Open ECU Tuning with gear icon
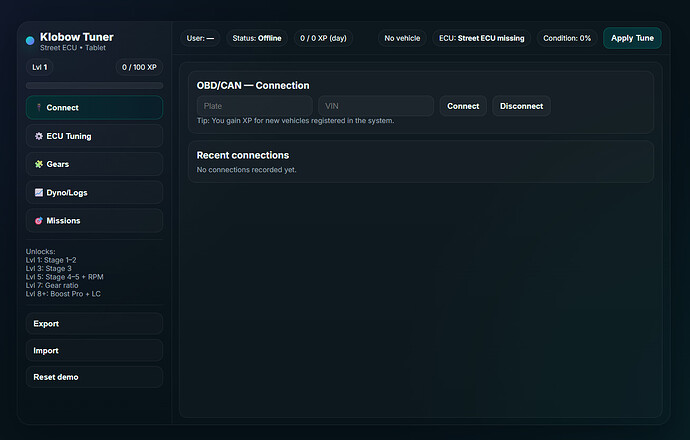This screenshot has width=690, height=440. pos(94,136)
